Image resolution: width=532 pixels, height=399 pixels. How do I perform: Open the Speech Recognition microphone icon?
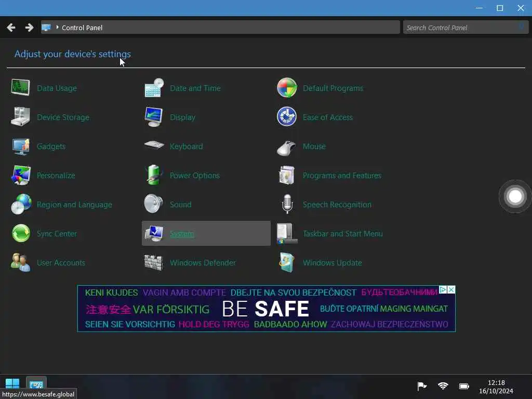(x=287, y=204)
